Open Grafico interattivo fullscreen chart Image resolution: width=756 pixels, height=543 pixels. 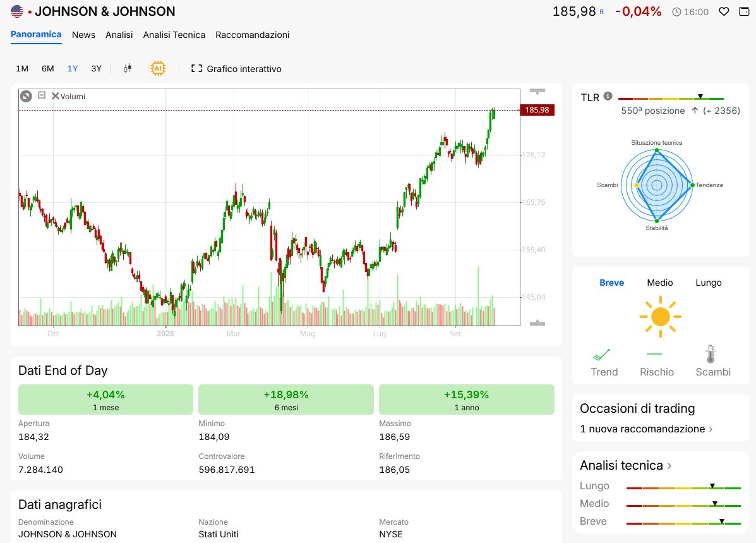click(x=236, y=68)
